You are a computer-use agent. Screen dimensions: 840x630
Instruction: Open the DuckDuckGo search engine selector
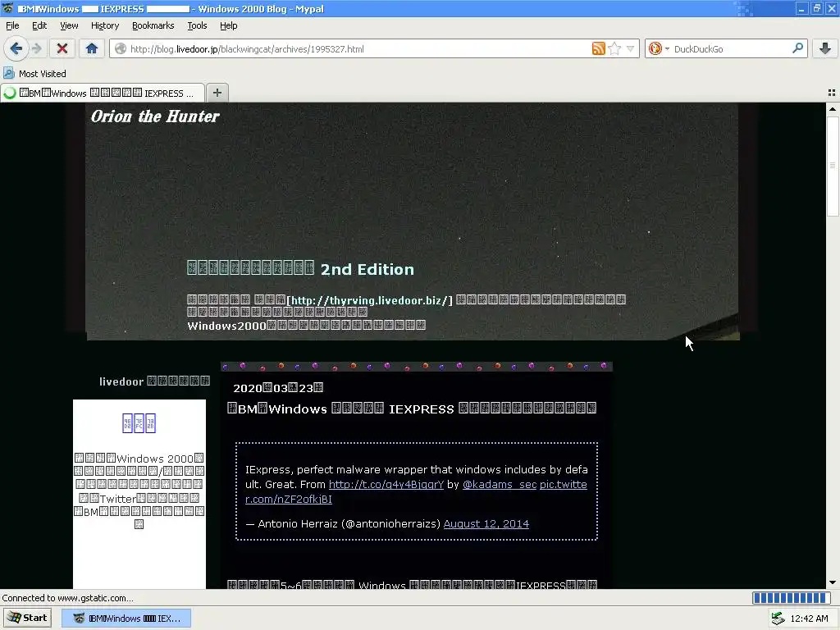659,48
